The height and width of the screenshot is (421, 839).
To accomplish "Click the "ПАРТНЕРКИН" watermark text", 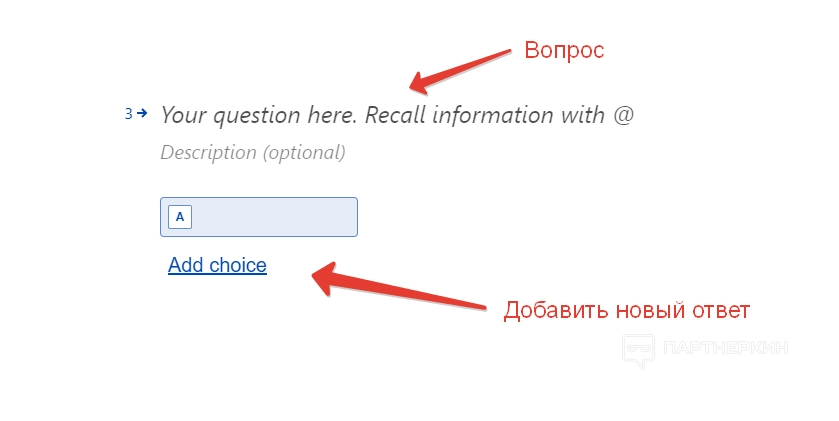I will (x=727, y=348).
